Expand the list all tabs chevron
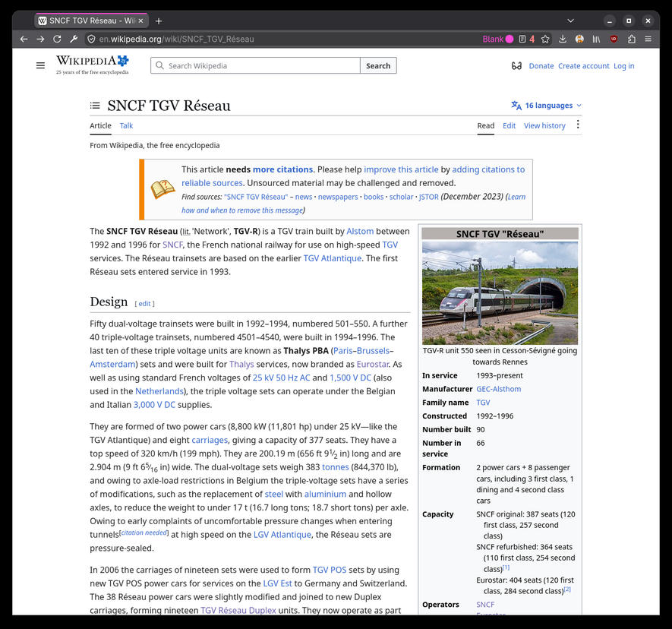 [570, 21]
